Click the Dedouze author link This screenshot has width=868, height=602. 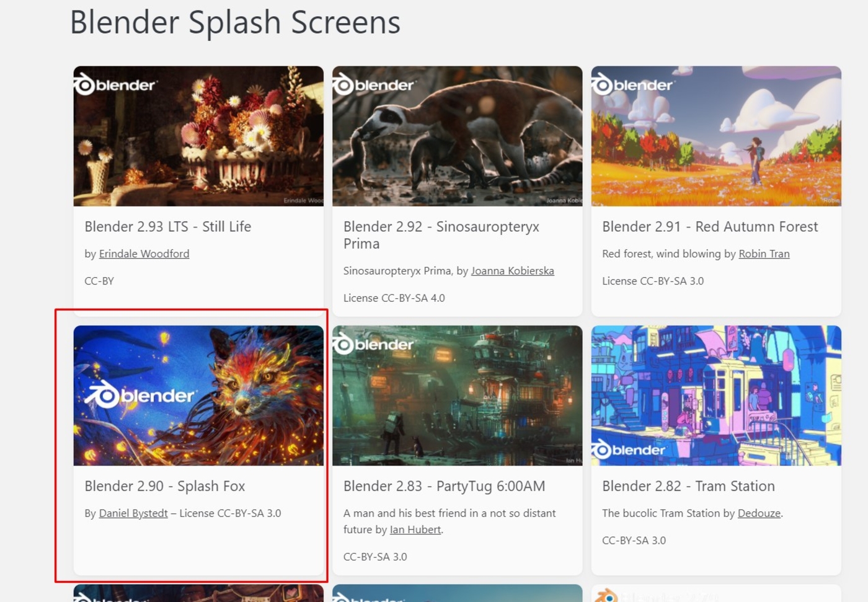coord(759,513)
